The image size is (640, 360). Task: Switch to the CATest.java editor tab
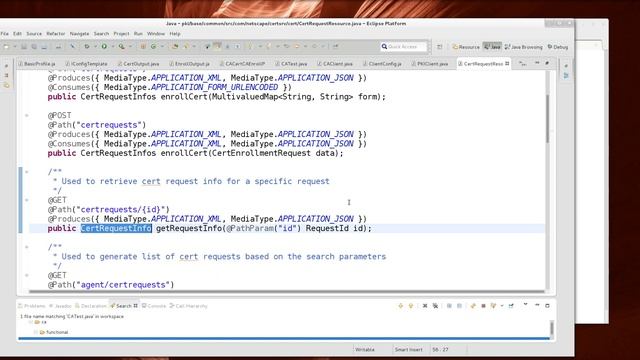(x=291, y=64)
